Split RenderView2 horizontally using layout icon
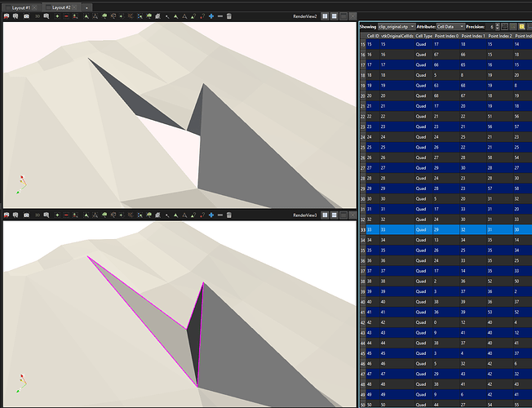Viewport: 532px width, 408px height. pos(325,16)
